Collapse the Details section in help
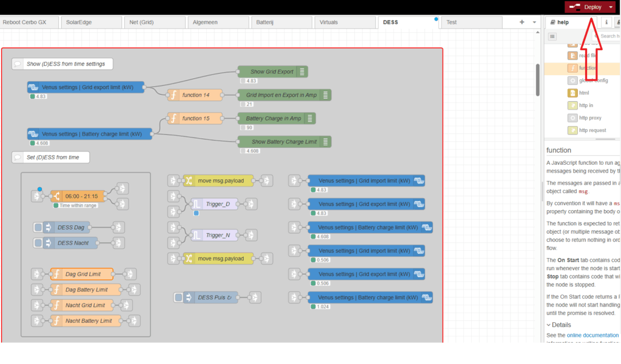 coord(549,325)
